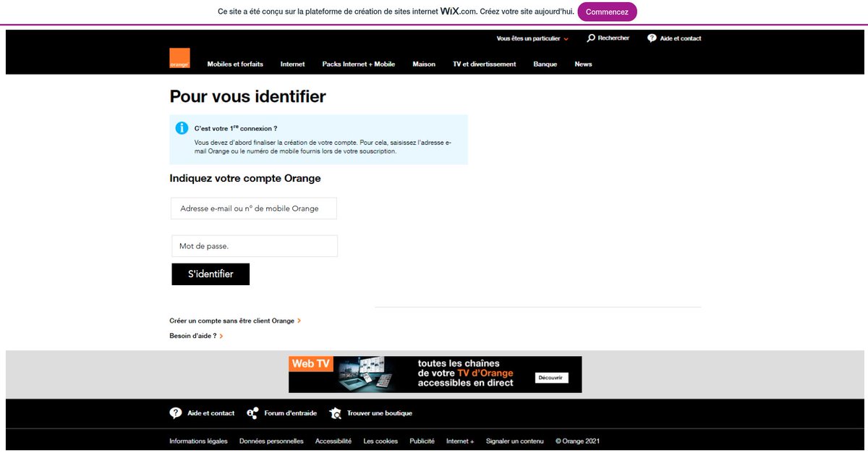The width and height of the screenshot is (868, 456).
Task: Click the Découvrir button on Web TV banner
Action: coord(552,378)
